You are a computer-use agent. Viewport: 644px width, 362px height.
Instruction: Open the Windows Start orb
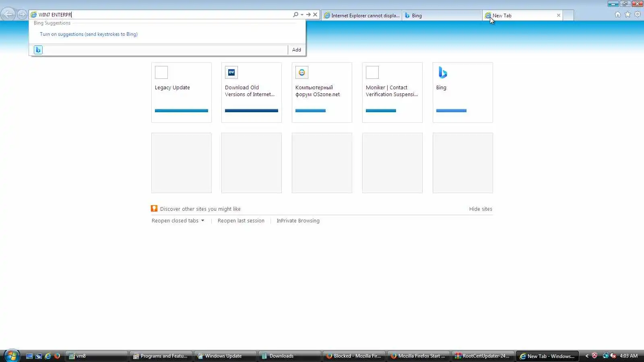12,356
